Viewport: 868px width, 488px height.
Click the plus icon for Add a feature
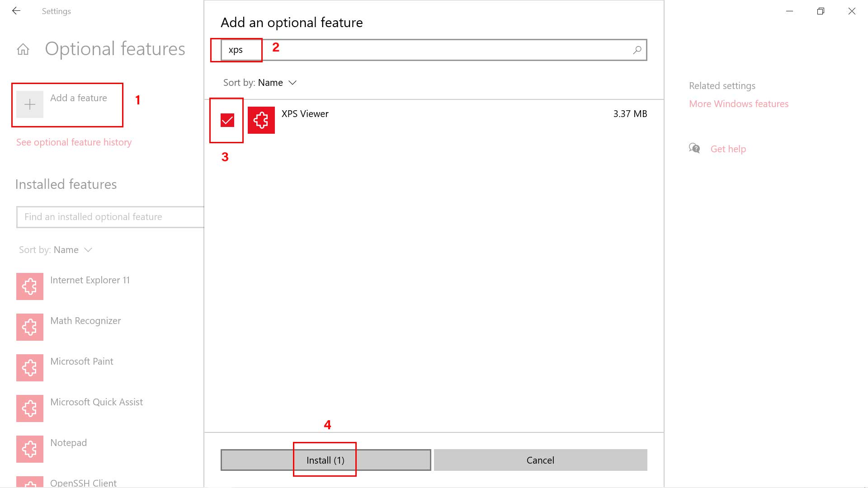30,104
